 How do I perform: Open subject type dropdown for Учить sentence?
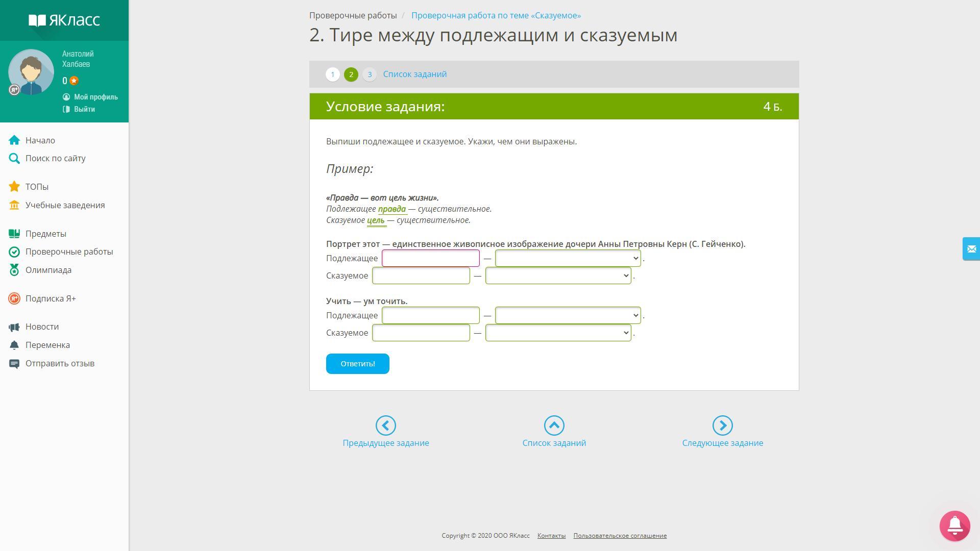tap(568, 316)
